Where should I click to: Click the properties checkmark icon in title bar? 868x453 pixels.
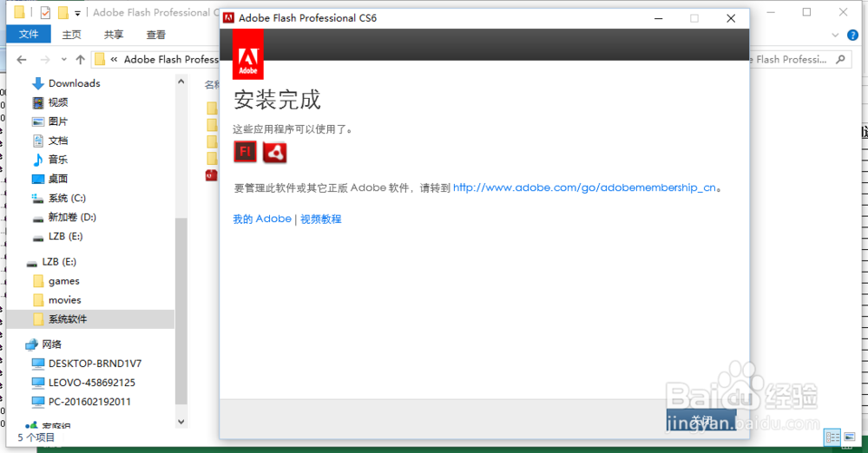pos(45,12)
